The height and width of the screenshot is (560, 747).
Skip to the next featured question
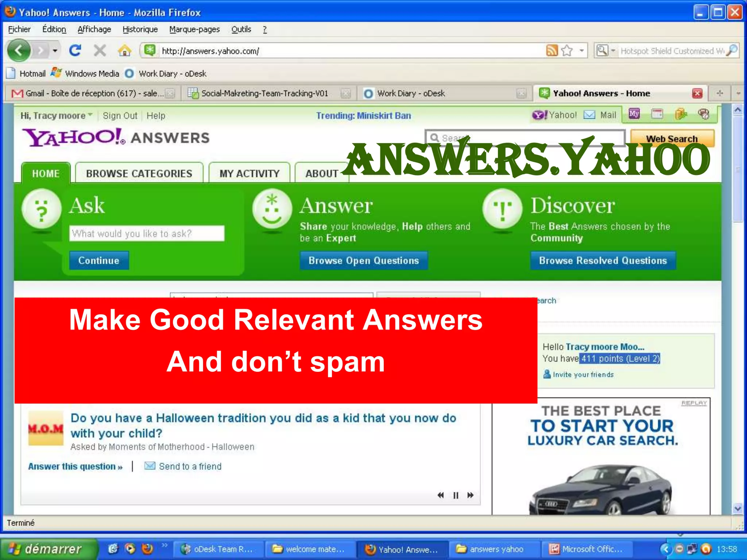pyautogui.click(x=471, y=495)
